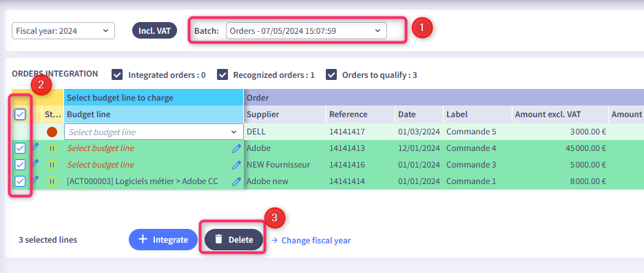The height and width of the screenshot is (273, 644).
Task: Click the St... status column header
Action: coord(52,114)
